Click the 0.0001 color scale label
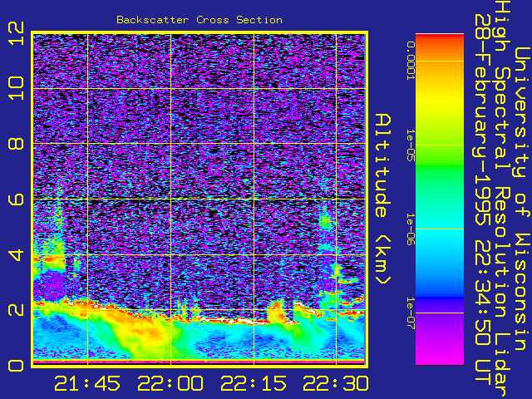The width and height of the screenshot is (532, 399). point(411,61)
